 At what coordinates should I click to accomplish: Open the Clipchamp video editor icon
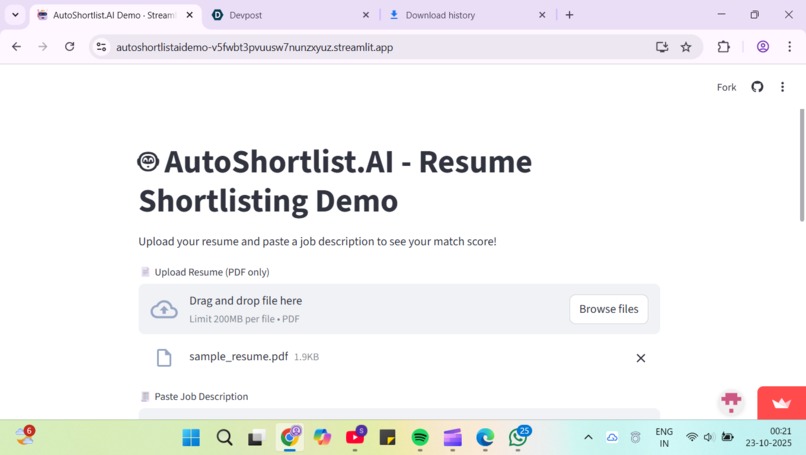tap(453, 438)
